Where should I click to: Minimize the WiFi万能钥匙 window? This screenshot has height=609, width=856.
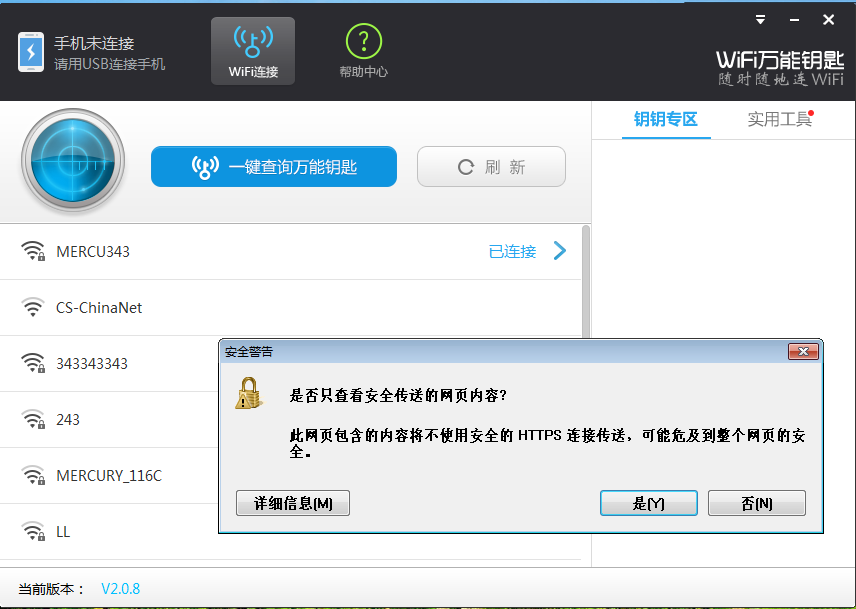pos(794,20)
